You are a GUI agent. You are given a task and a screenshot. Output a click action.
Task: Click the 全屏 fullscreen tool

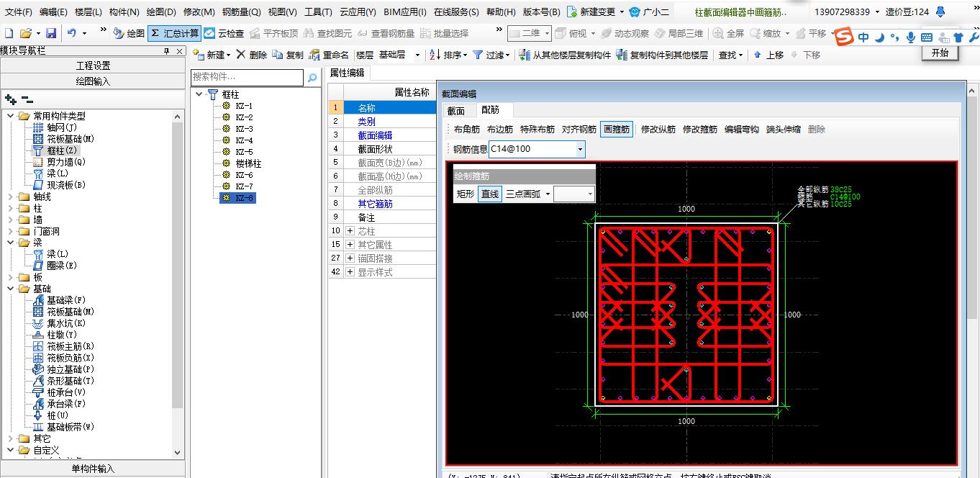pyautogui.click(x=729, y=34)
